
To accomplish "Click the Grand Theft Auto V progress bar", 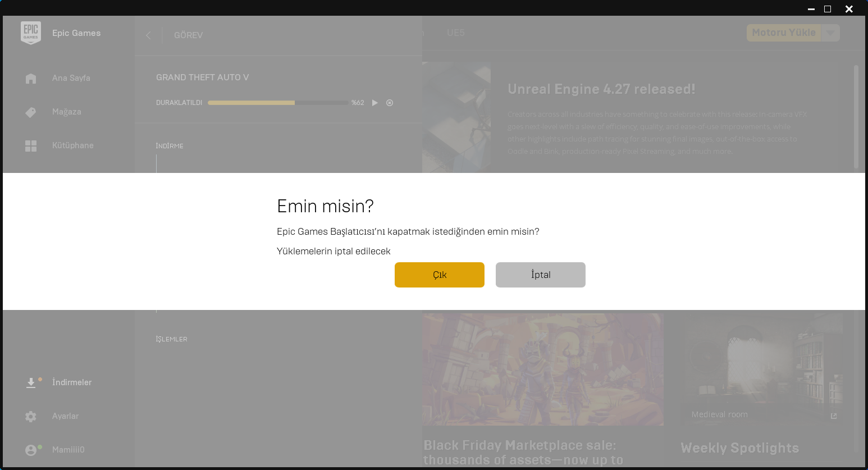I will pyautogui.click(x=278, y=103).
